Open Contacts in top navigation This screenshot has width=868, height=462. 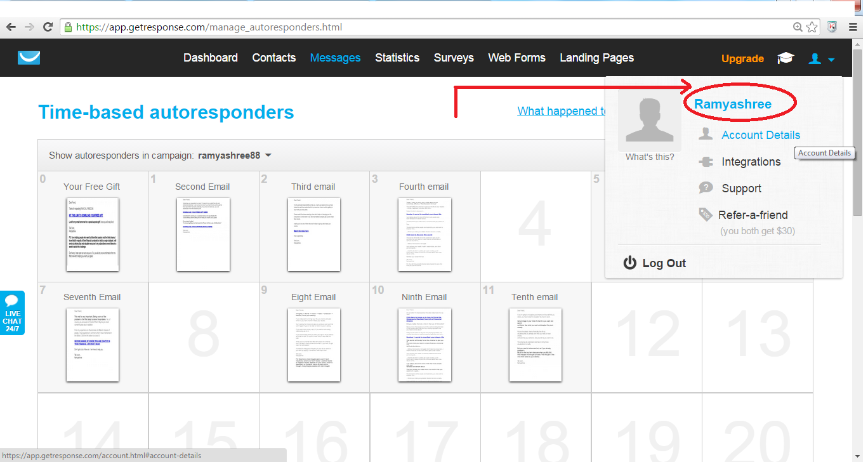click(274, 58)
